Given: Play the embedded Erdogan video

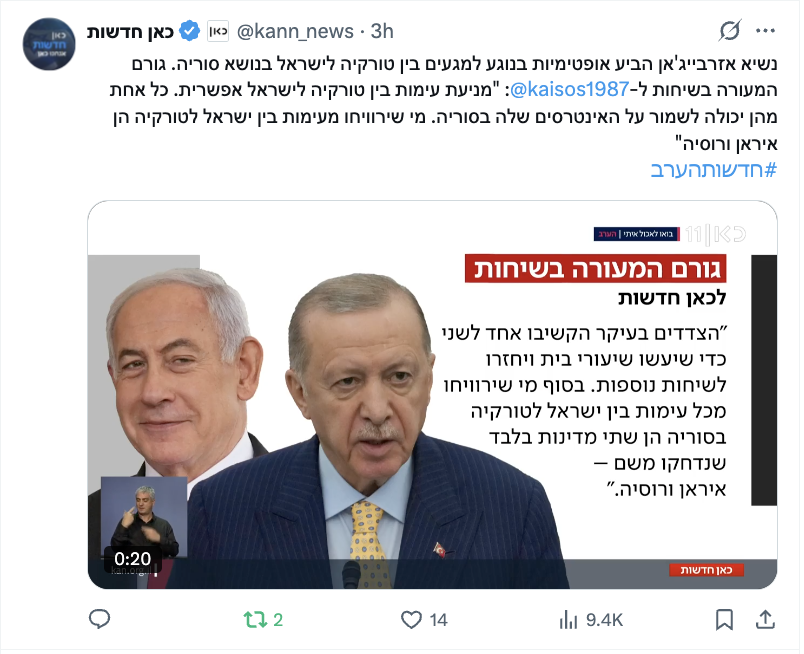Looking at the screenshot, I should 432,395.
